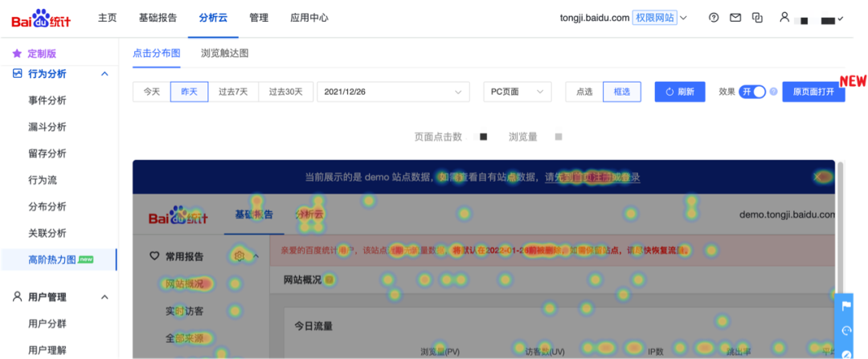
Task: Open 分布分析 in the sidebar
Action: (x=47, y=207)
